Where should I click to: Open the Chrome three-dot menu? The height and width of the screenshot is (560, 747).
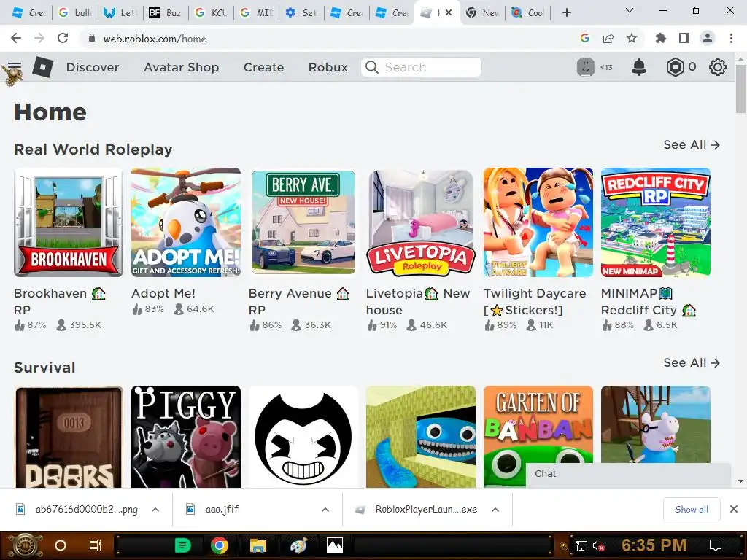(x=731, y=38)
